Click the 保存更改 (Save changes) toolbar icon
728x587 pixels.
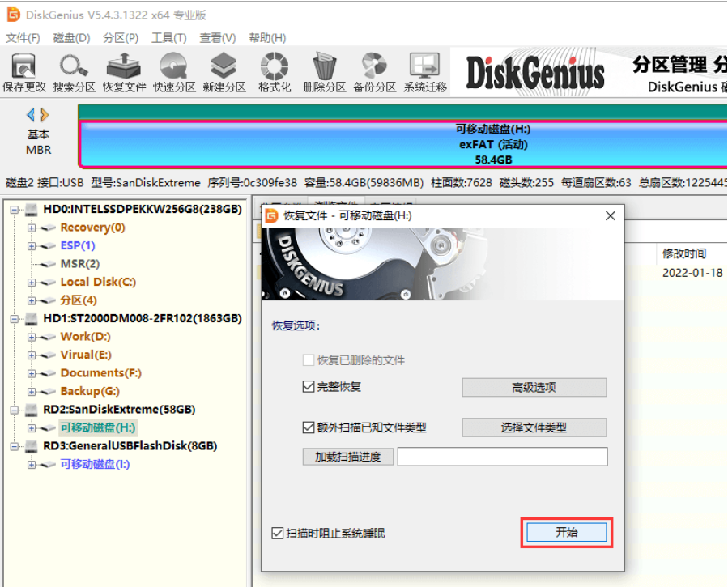coord(24,66)
